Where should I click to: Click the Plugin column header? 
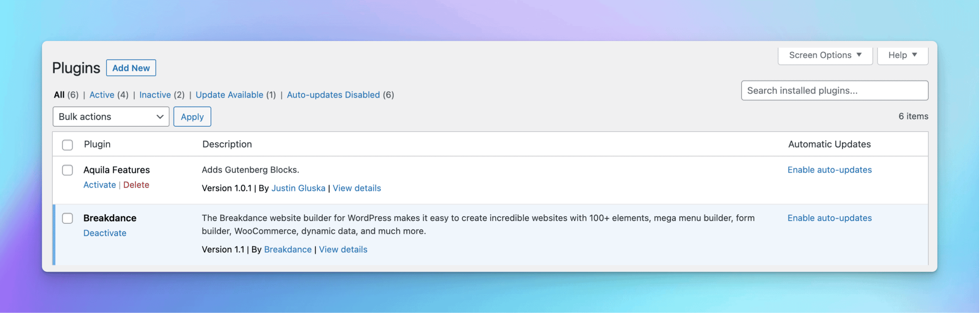(x=97, y=144)
